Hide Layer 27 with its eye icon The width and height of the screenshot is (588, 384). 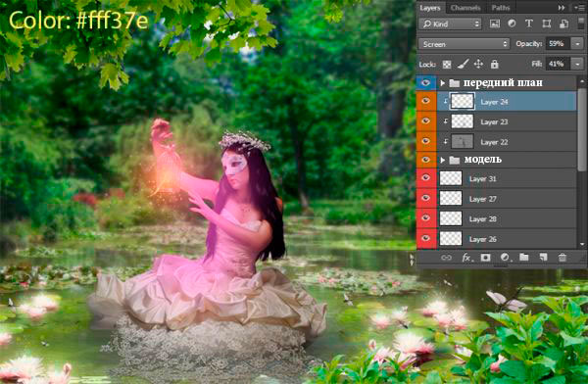(426, 198)
